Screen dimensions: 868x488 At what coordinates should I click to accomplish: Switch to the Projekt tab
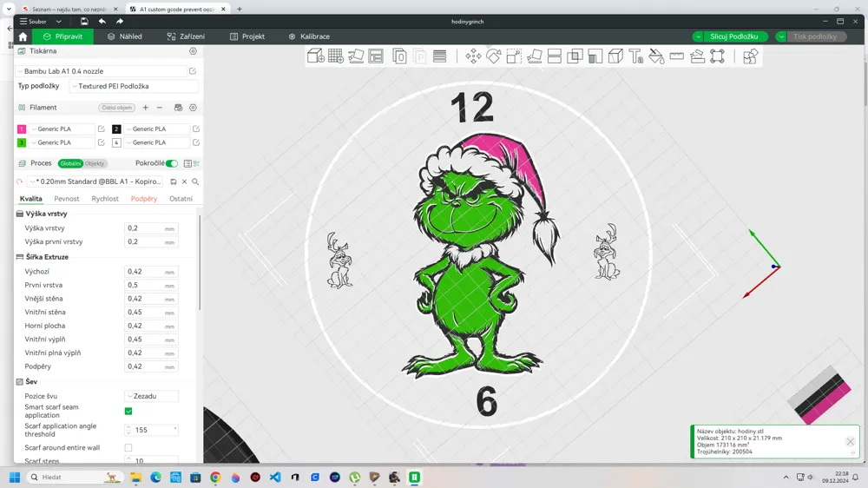pos(247,36)
